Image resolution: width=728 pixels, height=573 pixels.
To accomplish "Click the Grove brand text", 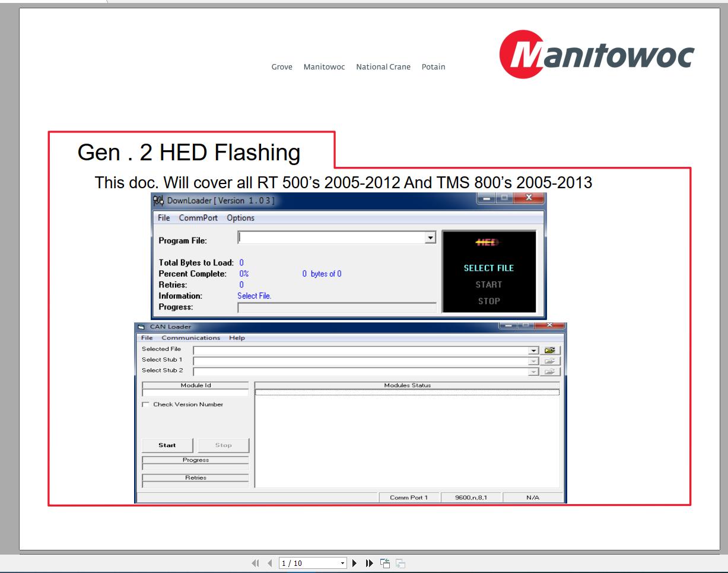I will tap(282, 67).
